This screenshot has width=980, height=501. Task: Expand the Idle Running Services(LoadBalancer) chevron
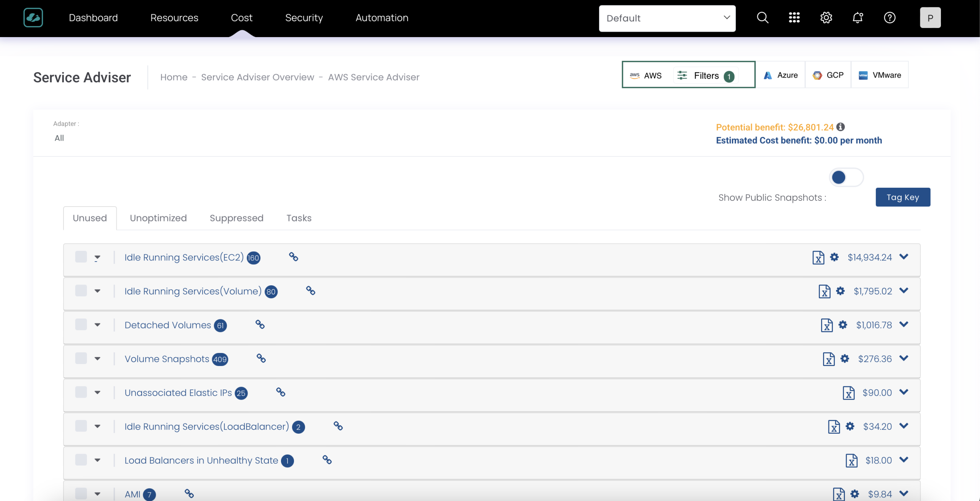point(904,426)
